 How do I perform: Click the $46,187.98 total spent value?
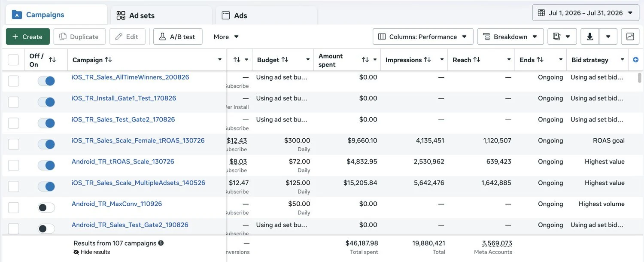pyautogui.click(x=361, y=243)
